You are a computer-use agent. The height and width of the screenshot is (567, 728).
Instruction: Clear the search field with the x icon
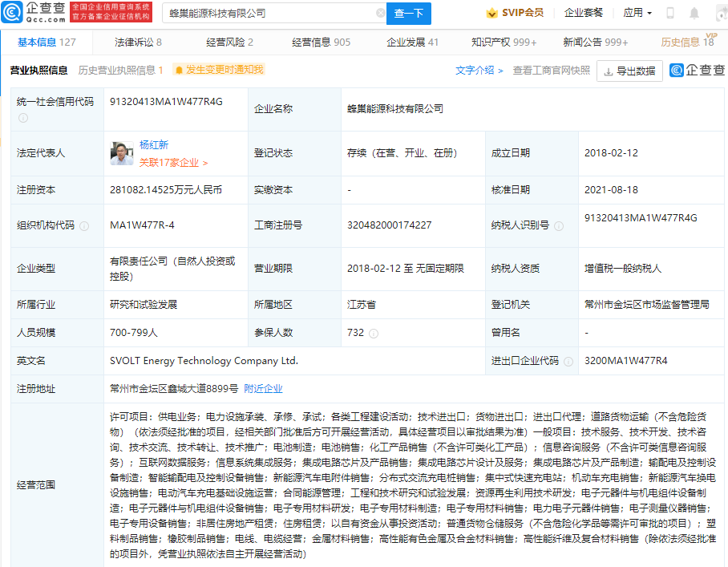point(380,13)
